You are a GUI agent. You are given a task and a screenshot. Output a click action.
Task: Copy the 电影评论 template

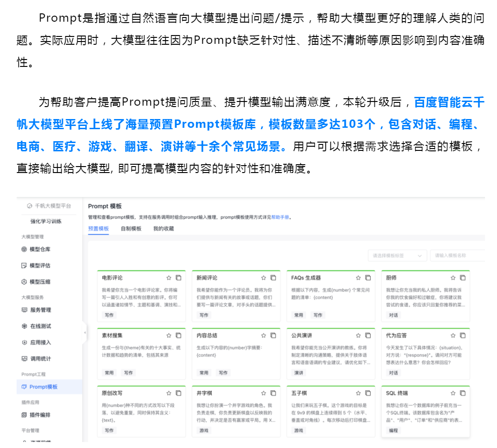pos(179,278)
